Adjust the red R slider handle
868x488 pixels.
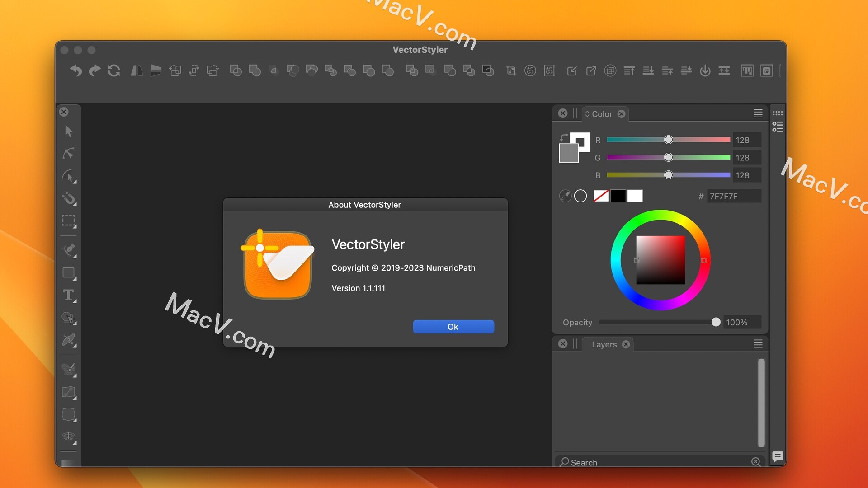pos(669,140)
